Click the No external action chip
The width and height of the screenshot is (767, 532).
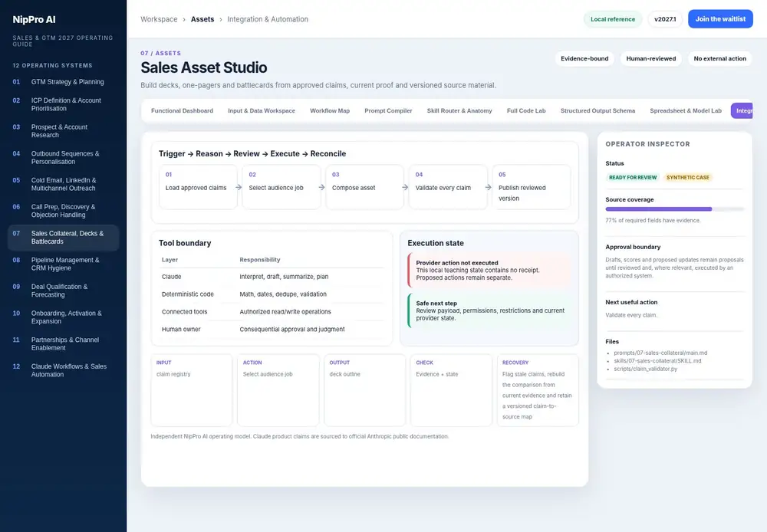719,59
